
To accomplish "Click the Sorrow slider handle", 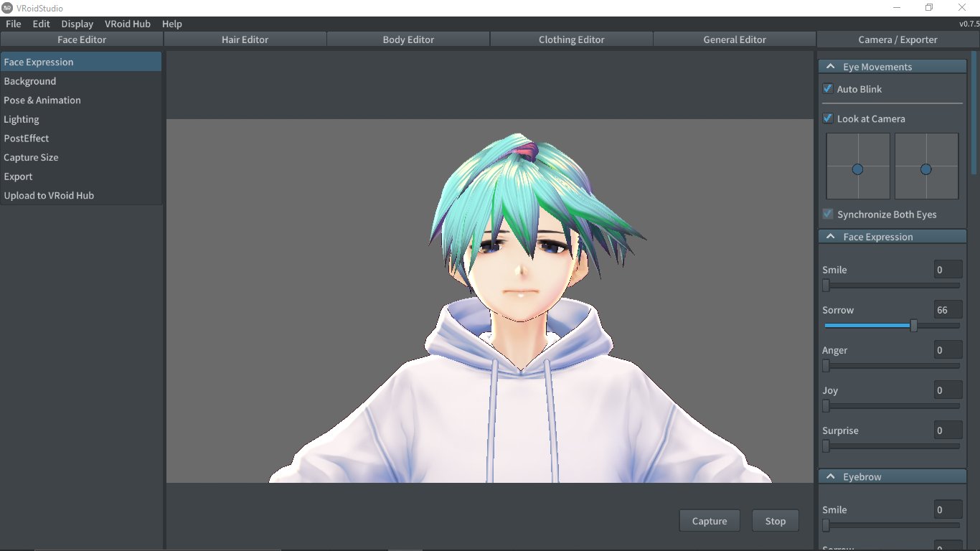I will pyautogui.click(x=913, y=326).
